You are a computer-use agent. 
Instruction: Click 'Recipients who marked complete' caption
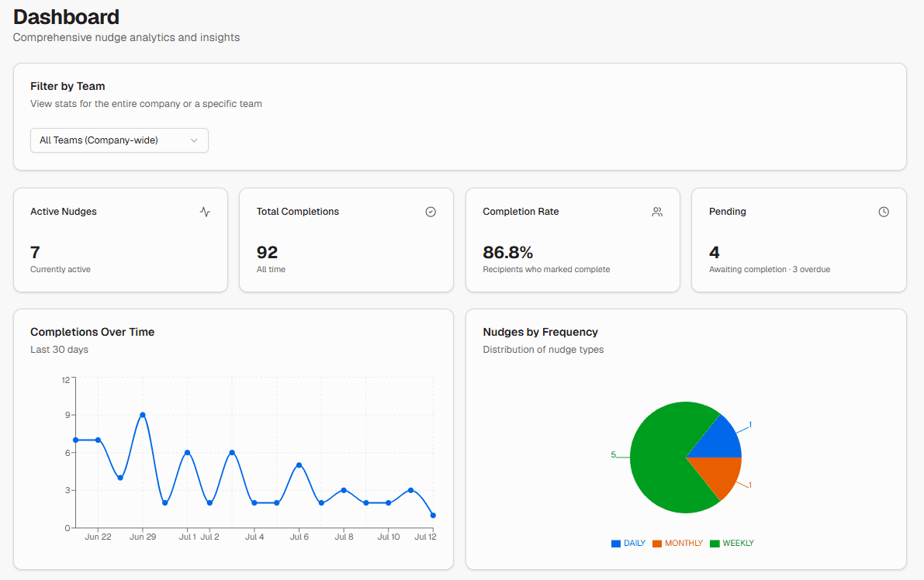546,269
